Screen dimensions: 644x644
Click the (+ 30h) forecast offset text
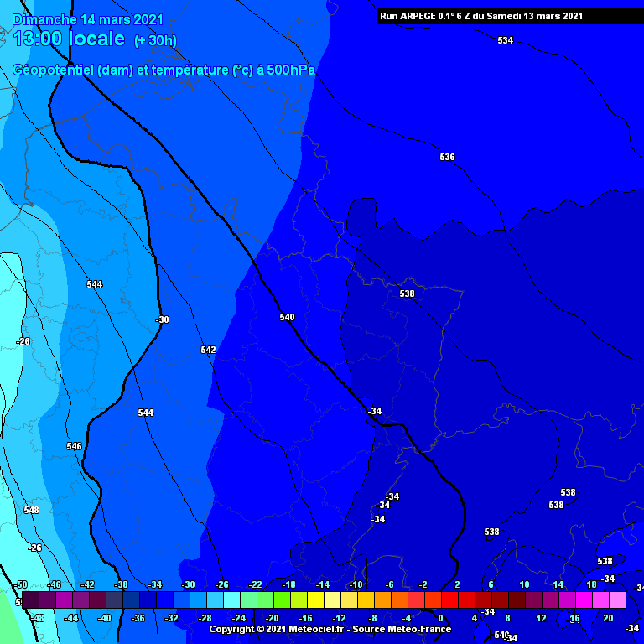coord(155,40)
